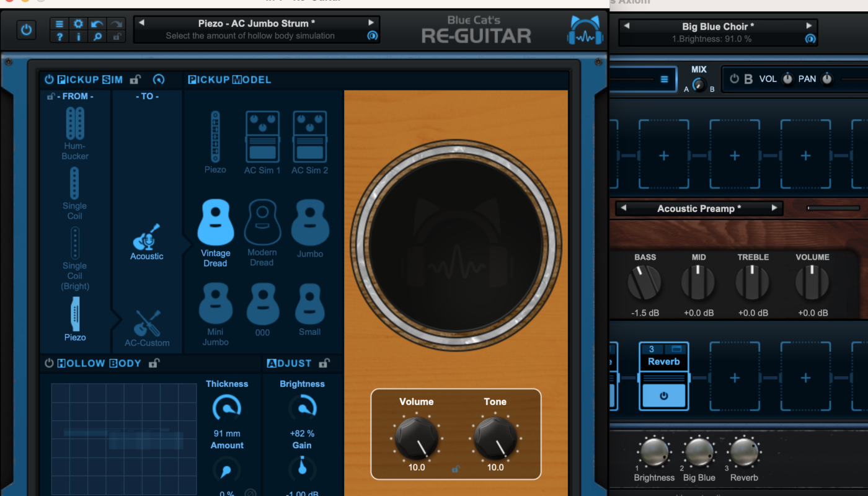Select Single Coil (Bright) source pickup

pyautogui.click(x=75, y=259)
